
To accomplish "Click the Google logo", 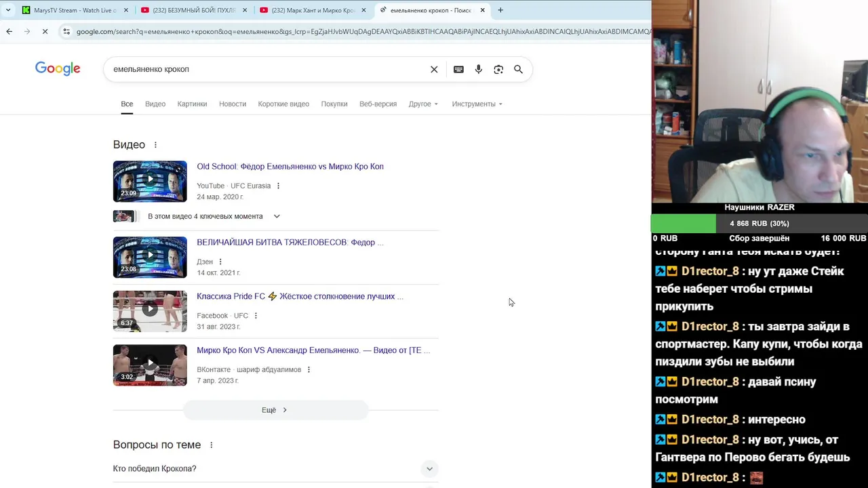I will [58, 69].
